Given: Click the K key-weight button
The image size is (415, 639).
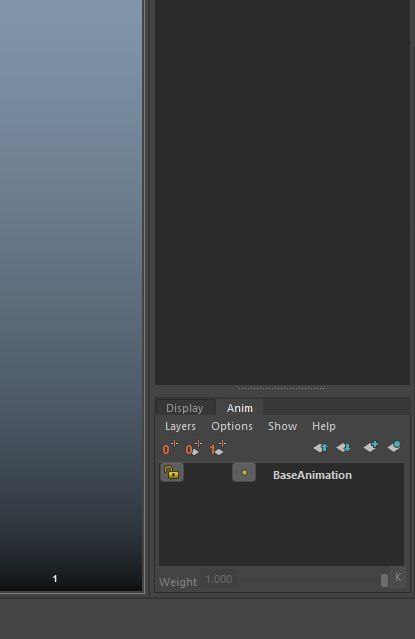Looking at the screenshot, I should 398,577.
